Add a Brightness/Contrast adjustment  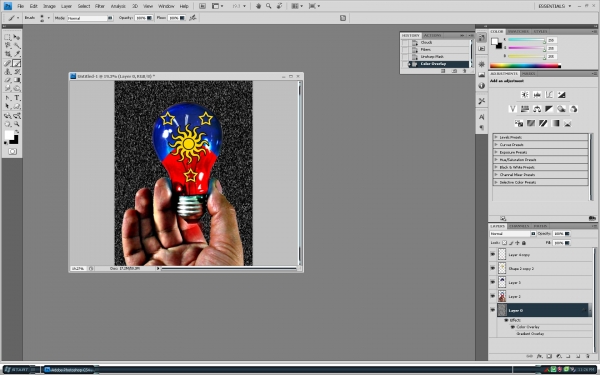click(x=525, y=95)
